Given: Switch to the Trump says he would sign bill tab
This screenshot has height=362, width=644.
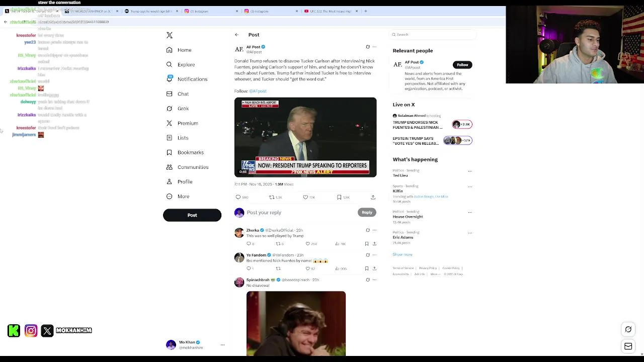Looking at the screenshot, I should tap(150, 11).
